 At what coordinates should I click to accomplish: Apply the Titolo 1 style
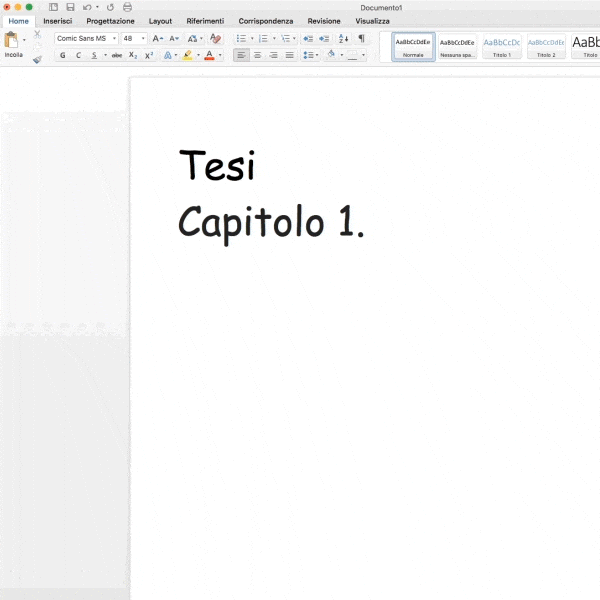[x=501, y=46]
